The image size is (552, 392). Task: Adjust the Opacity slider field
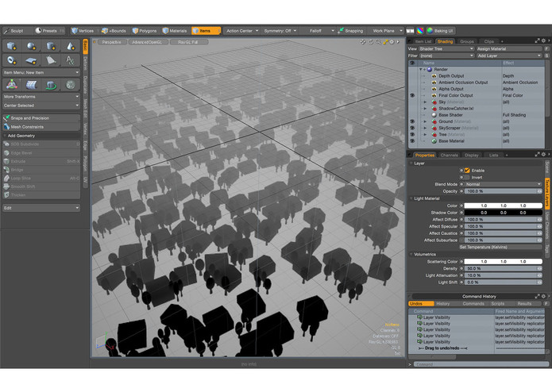(503, 191)
